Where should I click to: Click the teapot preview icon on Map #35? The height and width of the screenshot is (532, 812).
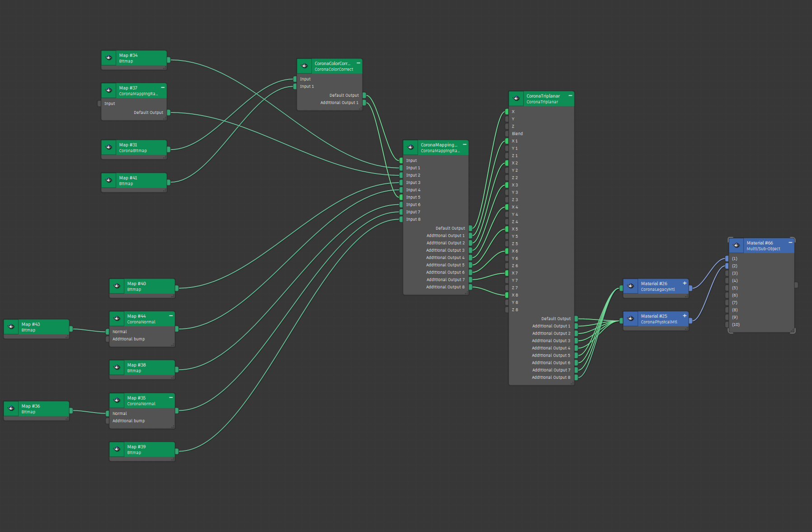pyautogui.click(x=117, y=400)
